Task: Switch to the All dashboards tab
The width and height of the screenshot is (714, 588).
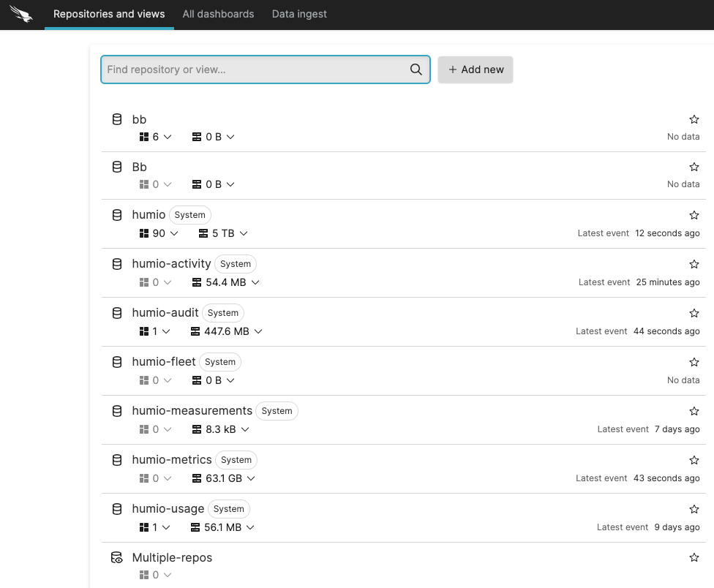Action: coord(218,14)
